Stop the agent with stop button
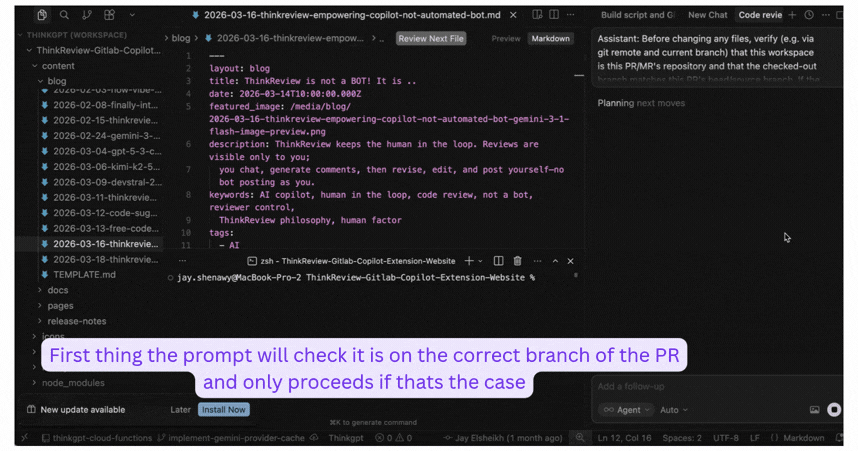The width and height of the screenshot is (858, 451). [x=833, y=409]
